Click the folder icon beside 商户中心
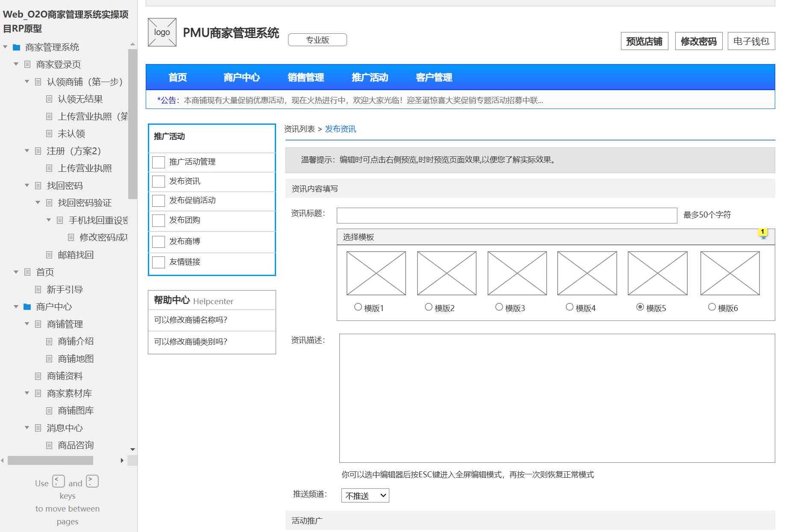 [x=27, y=306]
